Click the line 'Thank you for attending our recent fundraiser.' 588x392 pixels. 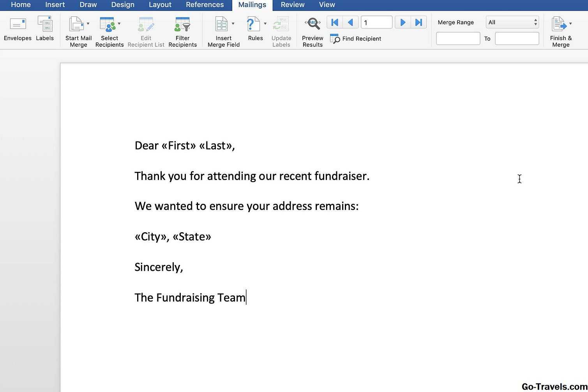252,176
